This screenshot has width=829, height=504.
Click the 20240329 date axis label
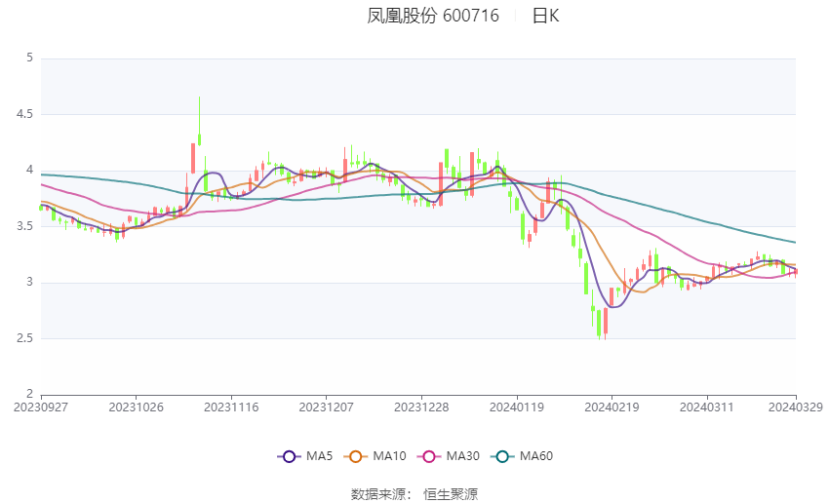795,407
